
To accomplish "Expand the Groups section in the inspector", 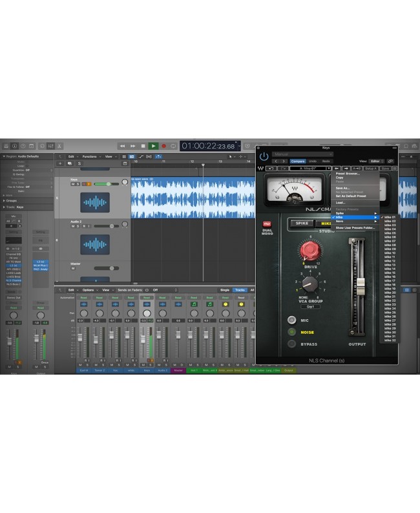I will pos(4,200).
